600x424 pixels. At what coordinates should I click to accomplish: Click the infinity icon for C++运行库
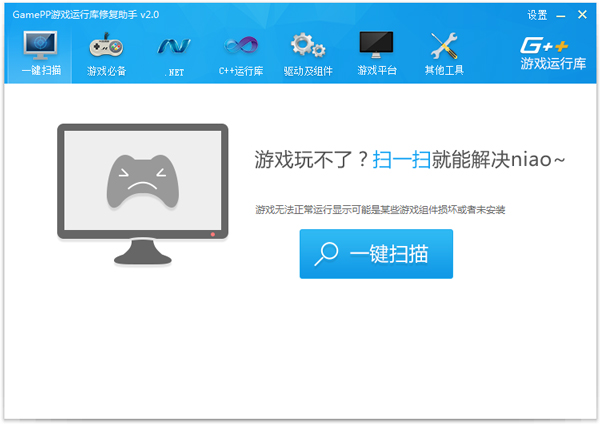click(240, 46)
